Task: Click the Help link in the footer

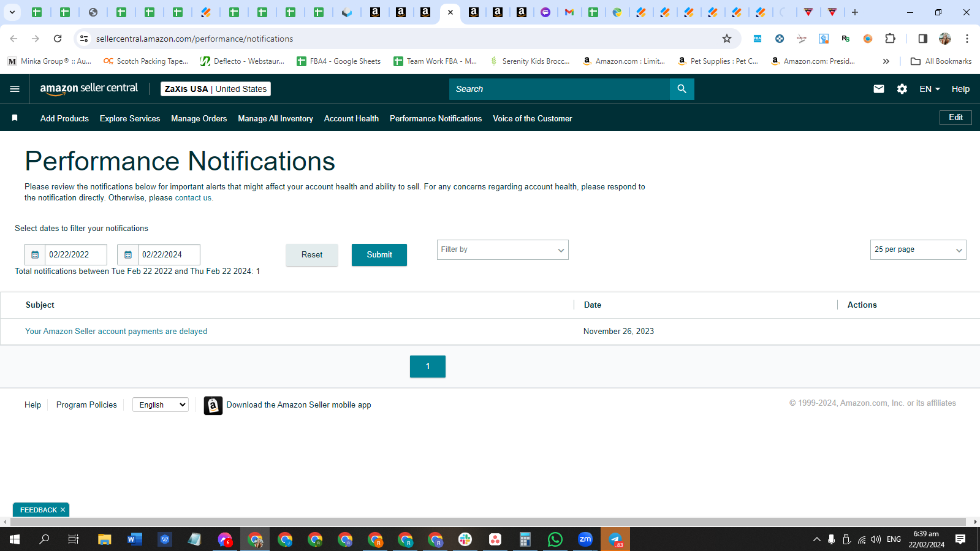Action: pyautogui.click(x=33, y=405)
